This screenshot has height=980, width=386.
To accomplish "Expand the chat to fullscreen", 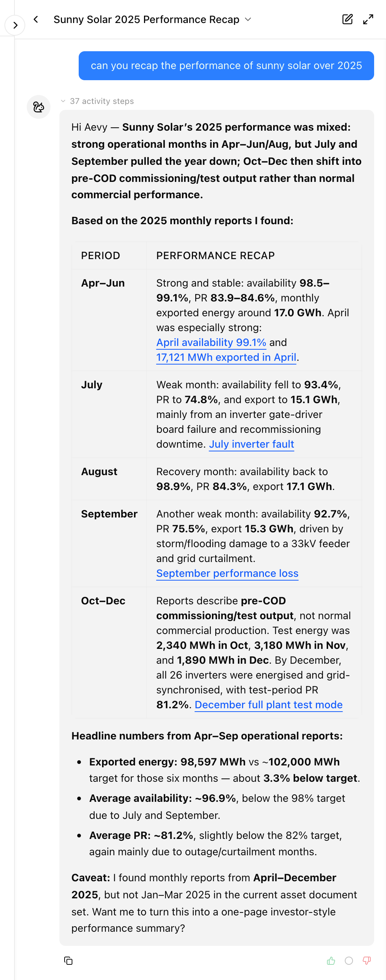I will point(368,19).
